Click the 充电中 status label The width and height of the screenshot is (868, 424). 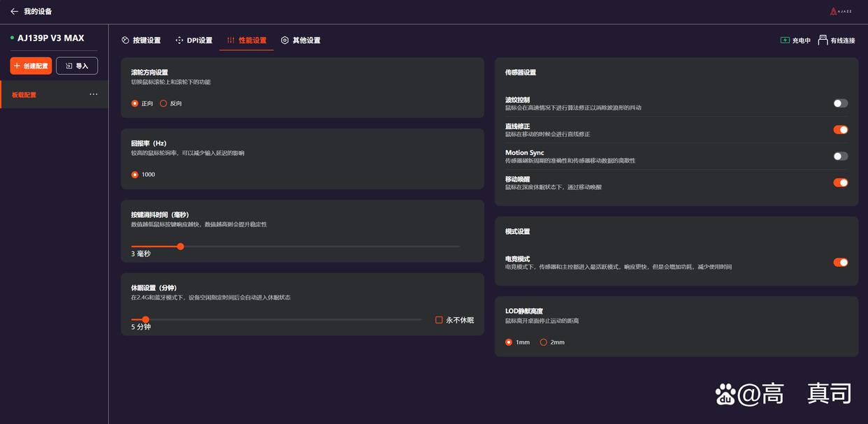pos(801,41)
